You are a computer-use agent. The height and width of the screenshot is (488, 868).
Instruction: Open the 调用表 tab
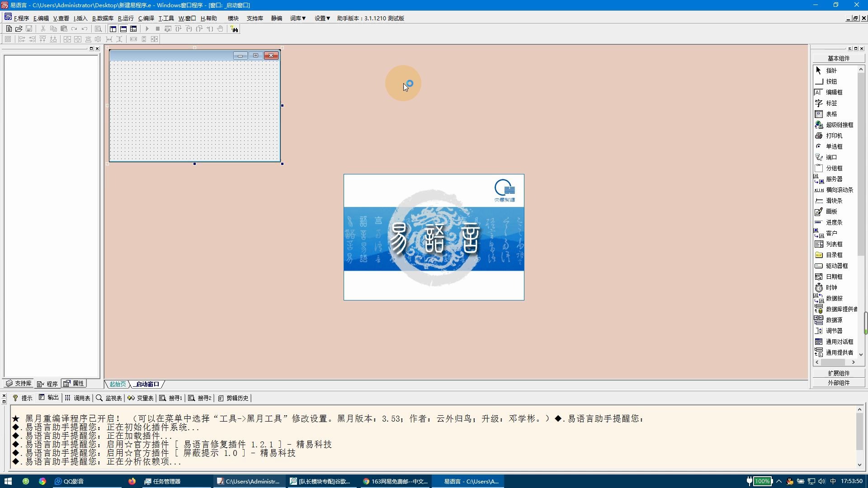coord(77,398)
